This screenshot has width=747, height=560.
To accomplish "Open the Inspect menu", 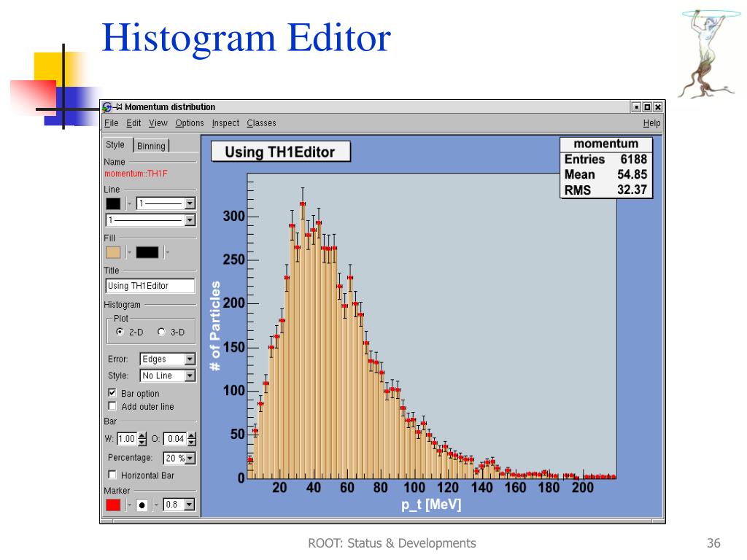I will point(225,123).
